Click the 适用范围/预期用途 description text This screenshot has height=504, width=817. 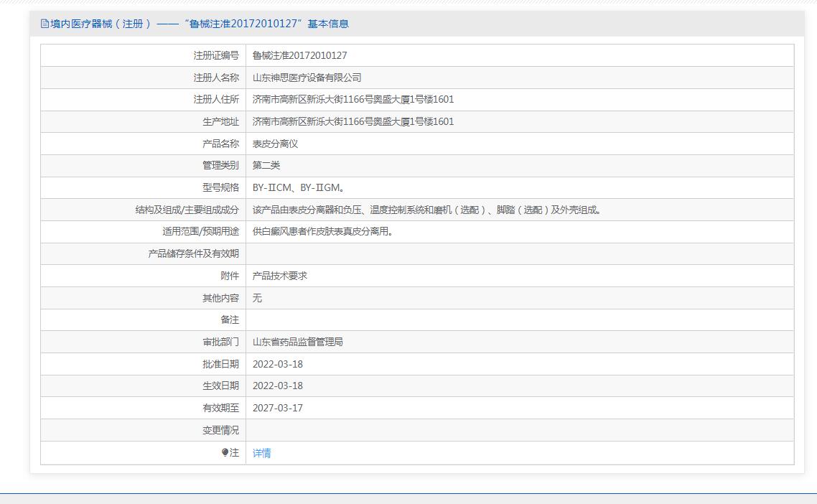click(323, 231)
